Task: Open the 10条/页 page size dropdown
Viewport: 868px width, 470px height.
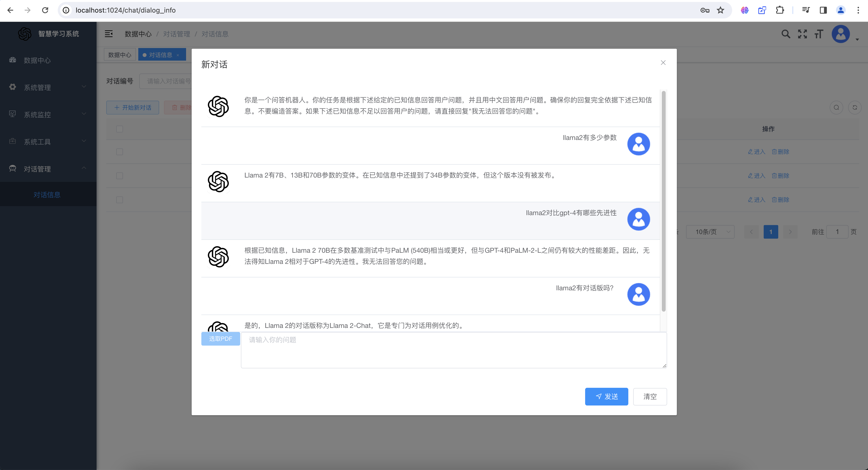Action: (x=710, y=232)
